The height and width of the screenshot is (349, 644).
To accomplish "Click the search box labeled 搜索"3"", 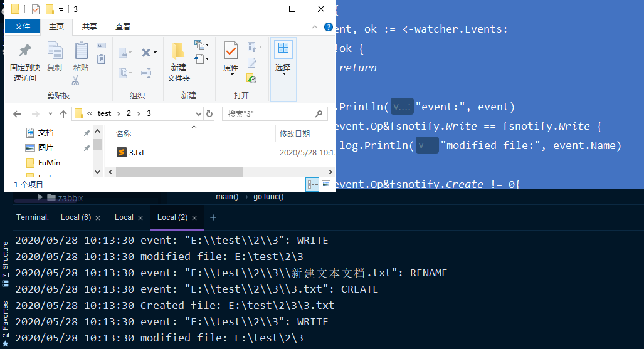I will [x=275, y=114].
